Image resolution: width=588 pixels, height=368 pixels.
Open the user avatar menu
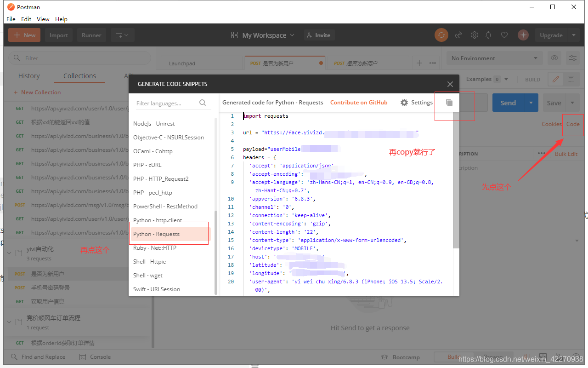[523, 35]
